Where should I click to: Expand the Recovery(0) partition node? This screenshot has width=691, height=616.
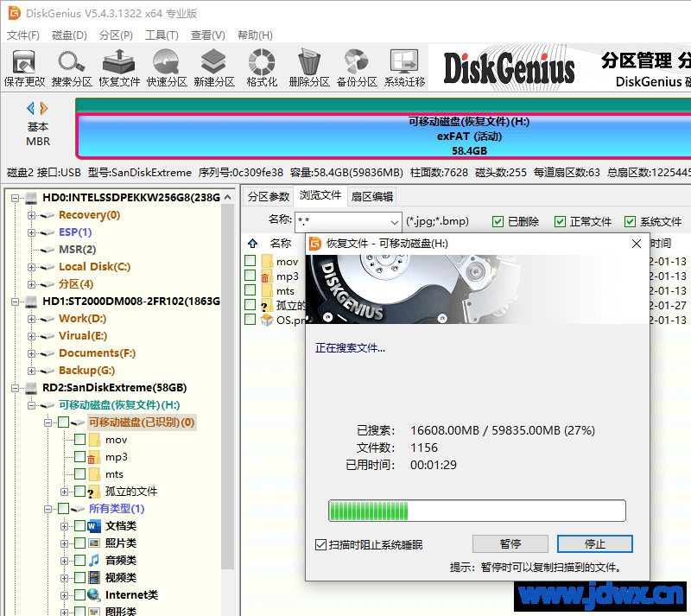[31, 216]
